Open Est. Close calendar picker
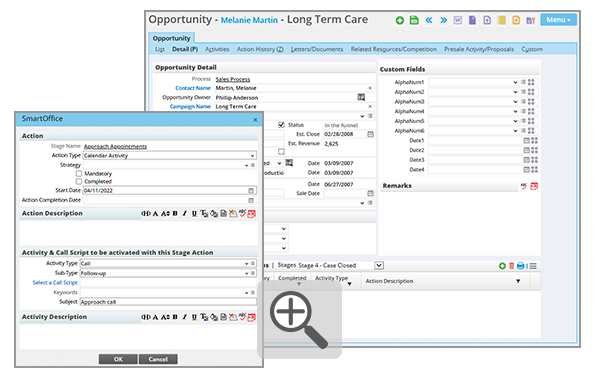This screenshot has width=600, height=390. [x=370, y=134]
